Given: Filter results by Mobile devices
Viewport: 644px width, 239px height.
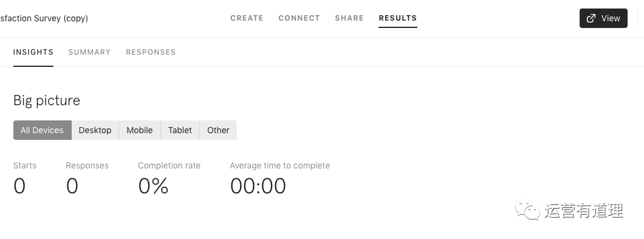Looking at the screenshot, I should 140,130.
